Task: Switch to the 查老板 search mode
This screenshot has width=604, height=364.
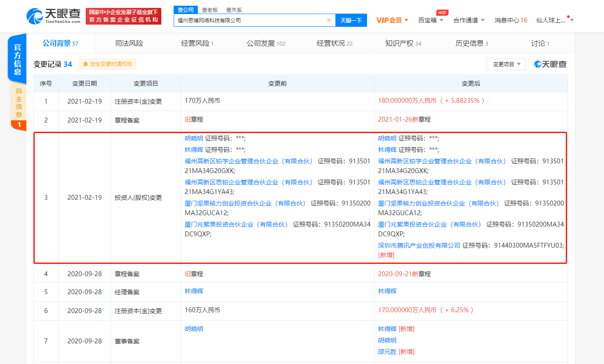Action: coord(209,10)
